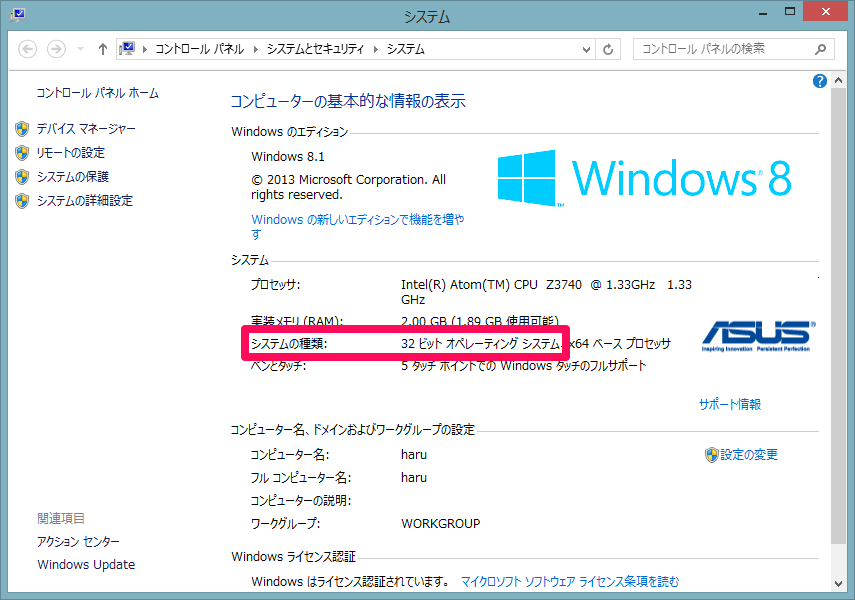Click Windows はライセンス認証されています text
The image size is (855, 600).
coord(350,582)
